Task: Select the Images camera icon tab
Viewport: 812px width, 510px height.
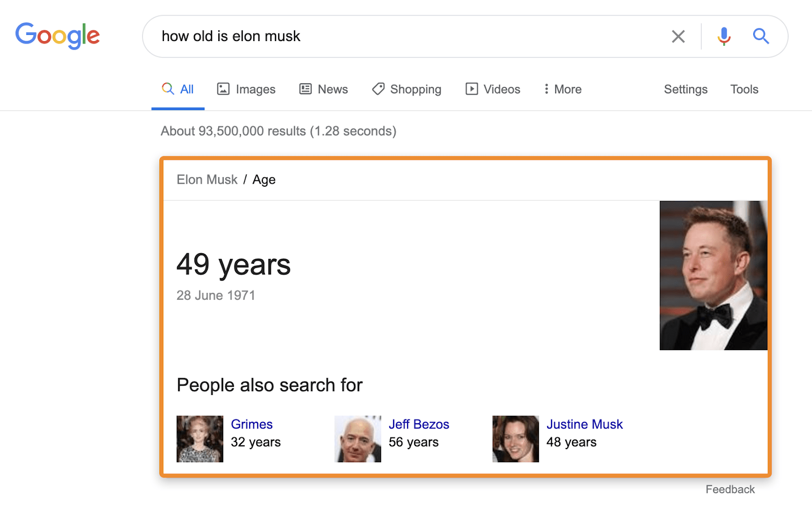Action: coord(224,89)
